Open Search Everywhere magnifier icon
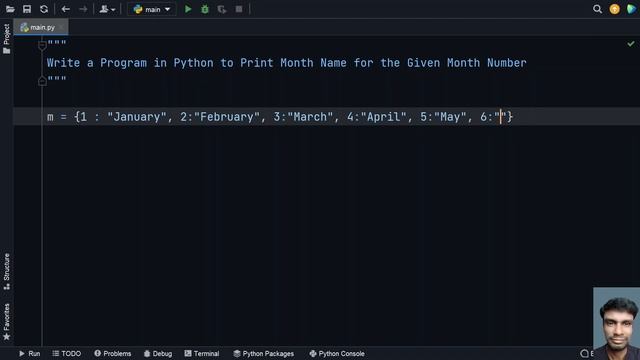640x360 pixels. [x=597, y=9]
